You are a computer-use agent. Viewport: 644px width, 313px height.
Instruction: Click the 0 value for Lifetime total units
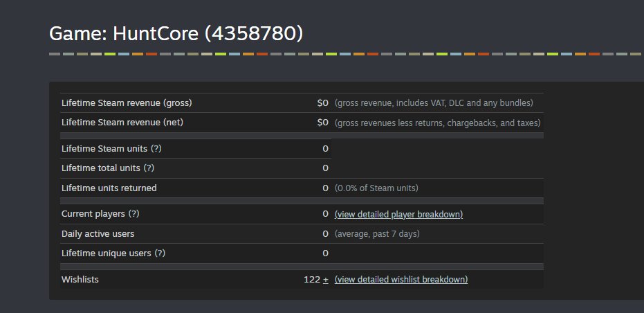(x=326, y=168)
